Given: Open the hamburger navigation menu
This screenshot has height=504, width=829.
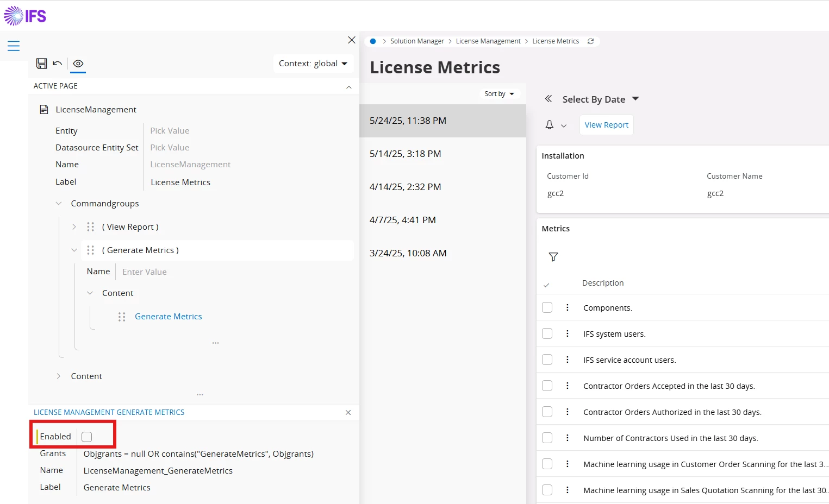Looking at the screenshot, I should 14,46.
